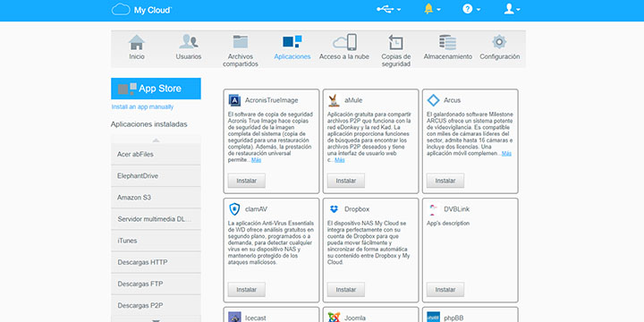Click the App Store squares icon
644x322 pixels.
pyautogui.click(x=127, y=89)
